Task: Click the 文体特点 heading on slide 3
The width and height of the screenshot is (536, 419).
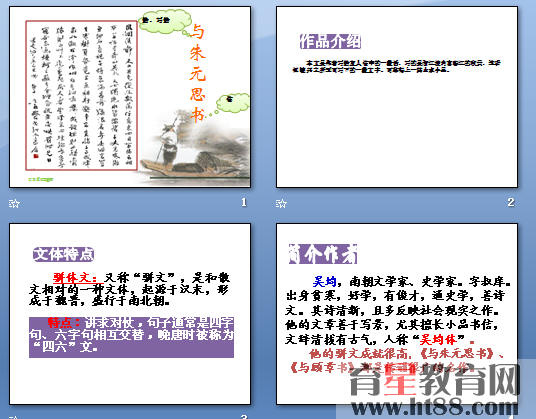Action: (x=64, y=254)
